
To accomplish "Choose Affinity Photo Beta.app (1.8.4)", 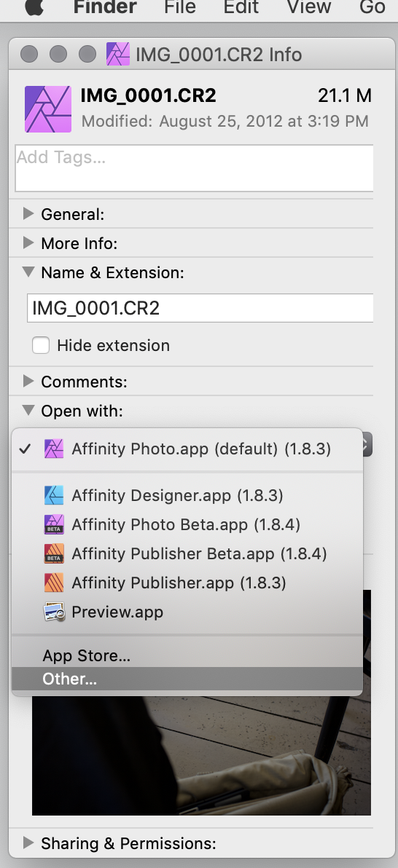I will [187, 524].
